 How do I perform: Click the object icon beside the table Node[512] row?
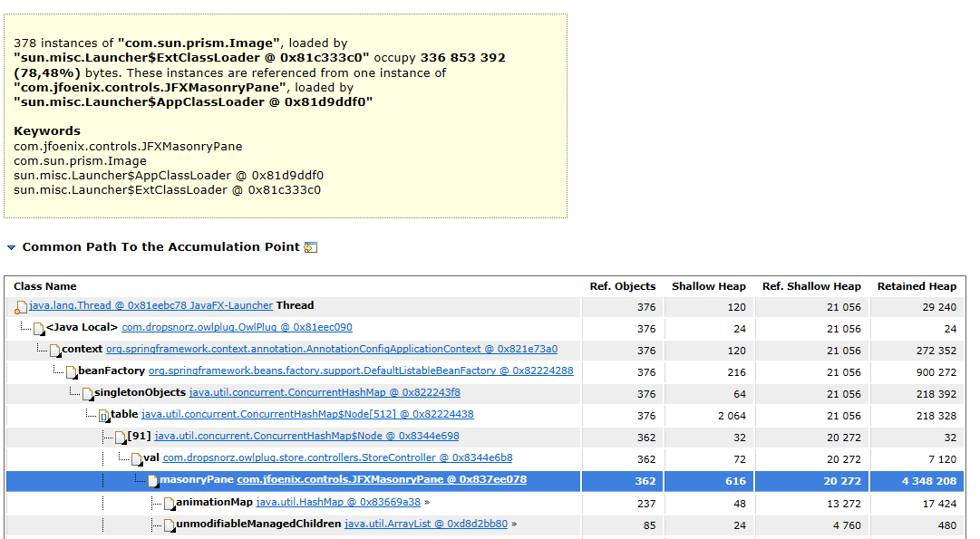point(103,415)
